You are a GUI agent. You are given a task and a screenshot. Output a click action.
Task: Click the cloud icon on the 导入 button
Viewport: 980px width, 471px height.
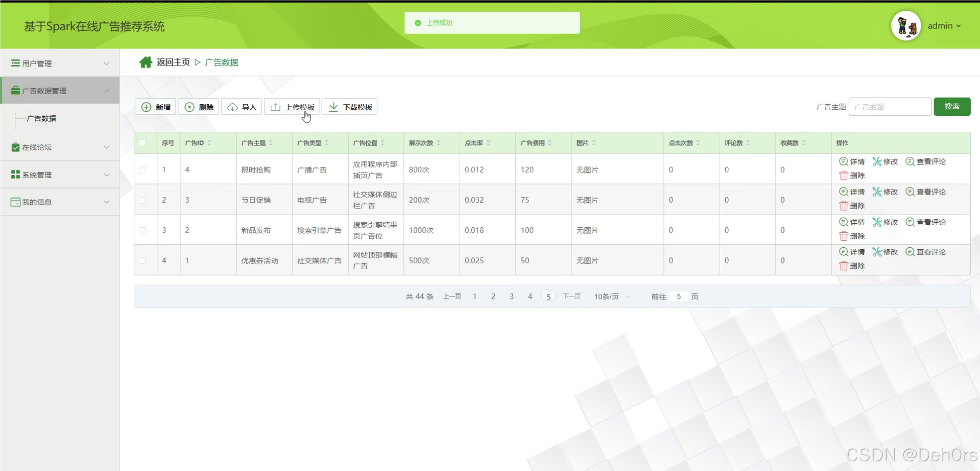233,107
